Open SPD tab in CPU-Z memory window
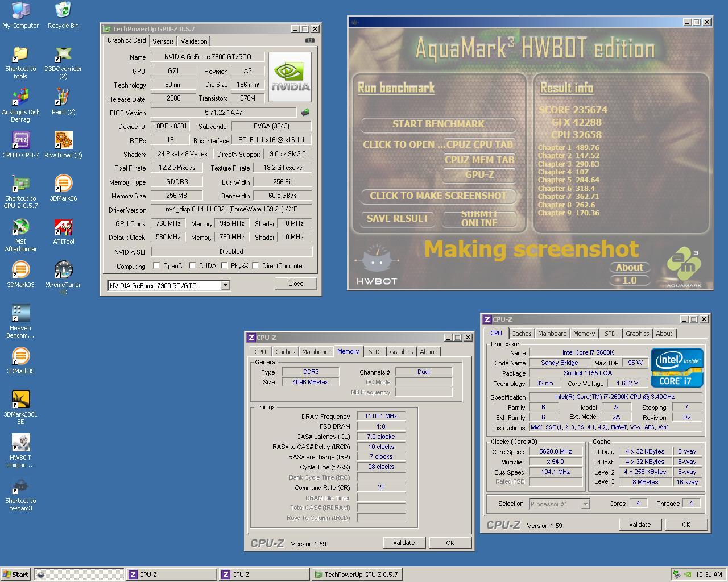Image resolution: width=728 pixels, height=582 pixels. coord(374,352)
